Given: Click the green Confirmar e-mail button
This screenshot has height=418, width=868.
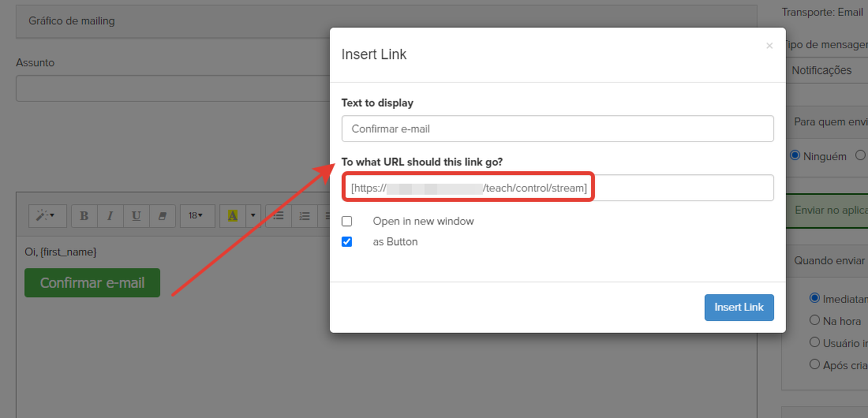Looking at the screenshot, I should click(x=92, y=283).
